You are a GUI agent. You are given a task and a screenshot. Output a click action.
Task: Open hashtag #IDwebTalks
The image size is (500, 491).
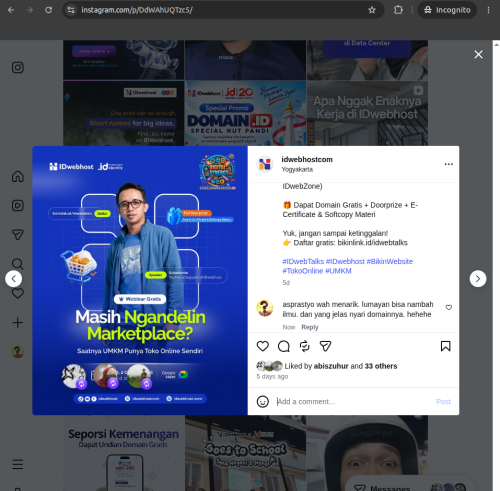pyautogui.click(x=303, y=262)
